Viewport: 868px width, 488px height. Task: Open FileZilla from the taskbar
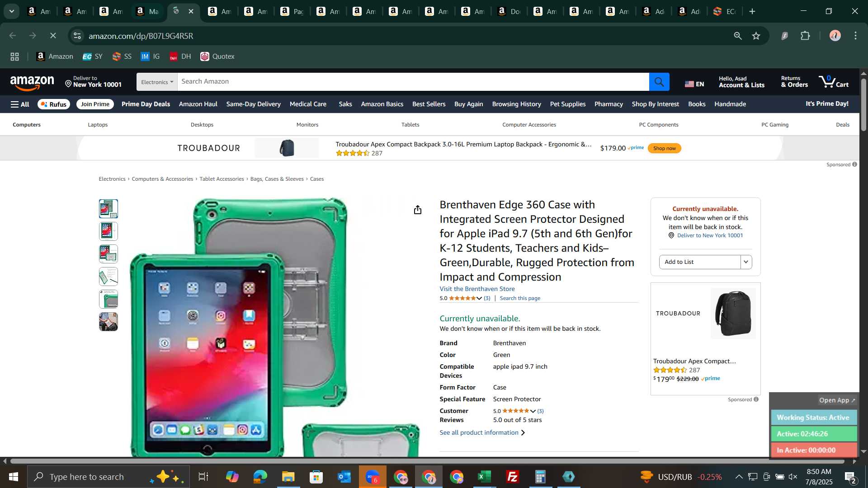[512, 477]
